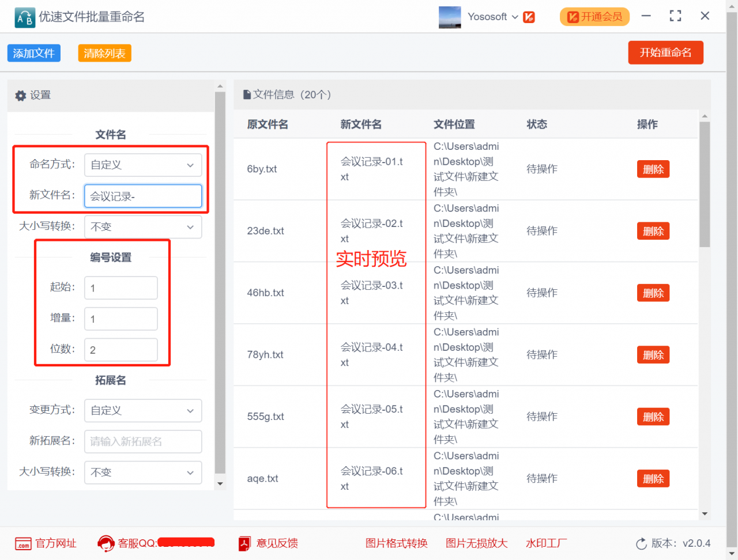
Task: Open the 变更方式 dropdown under 拓展名
Action: [x=142, y=411]
